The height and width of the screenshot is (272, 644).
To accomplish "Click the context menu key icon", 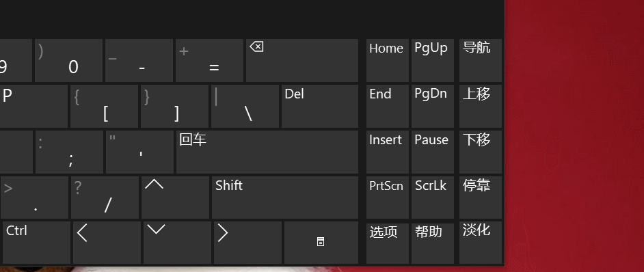I will coord(321,243).
